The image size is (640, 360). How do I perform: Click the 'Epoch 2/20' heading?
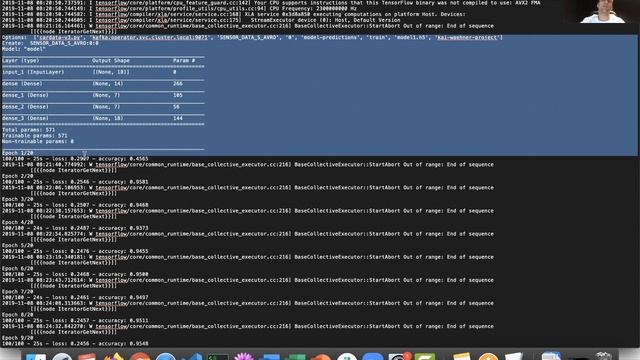click(x=18, y=176)
